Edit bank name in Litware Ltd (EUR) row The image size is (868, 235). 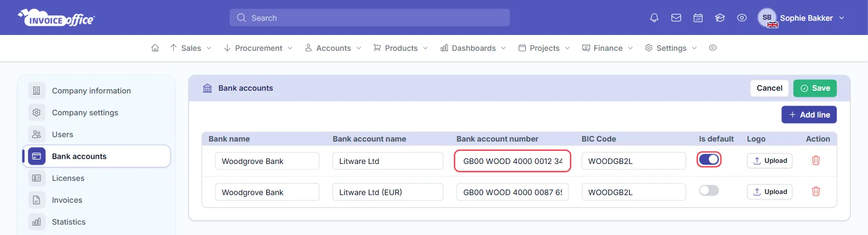tap(267, 192)
